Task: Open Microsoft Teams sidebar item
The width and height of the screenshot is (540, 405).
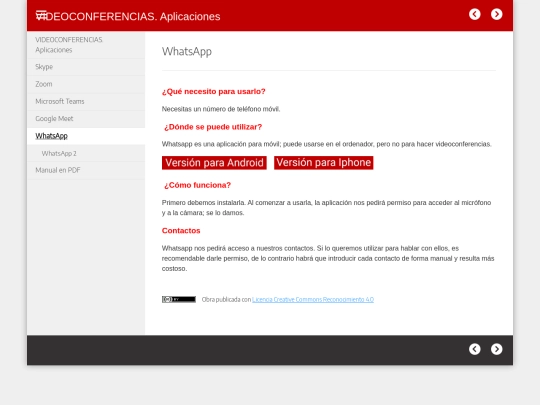Action: tap(86, 101)
